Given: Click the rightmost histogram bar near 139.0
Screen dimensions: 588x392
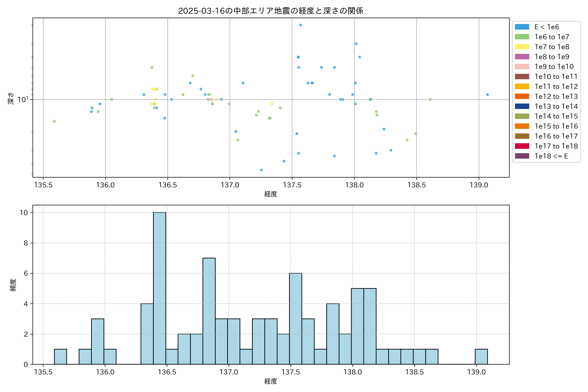Looking at the screenshot, I should pos(481,357).
